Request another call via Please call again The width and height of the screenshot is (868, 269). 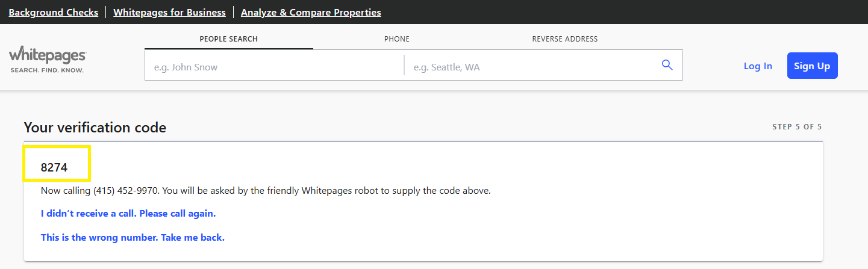point(128,214)
